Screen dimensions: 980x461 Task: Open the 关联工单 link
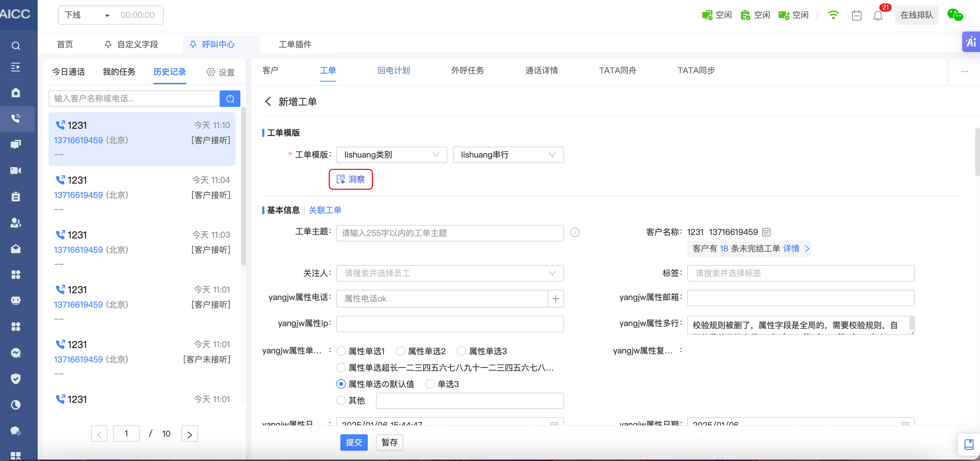click(x=325, y=210)
